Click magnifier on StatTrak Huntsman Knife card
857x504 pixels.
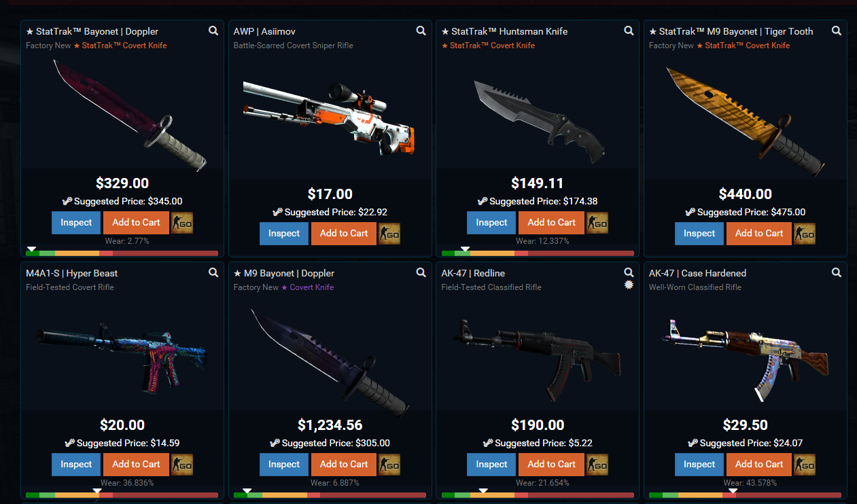(629, 31)
